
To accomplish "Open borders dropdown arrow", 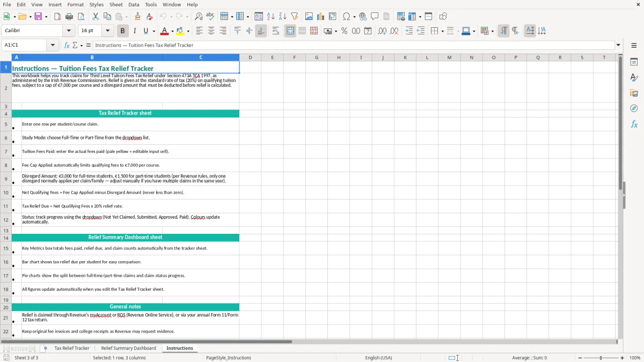I will [x=442, y=31].
